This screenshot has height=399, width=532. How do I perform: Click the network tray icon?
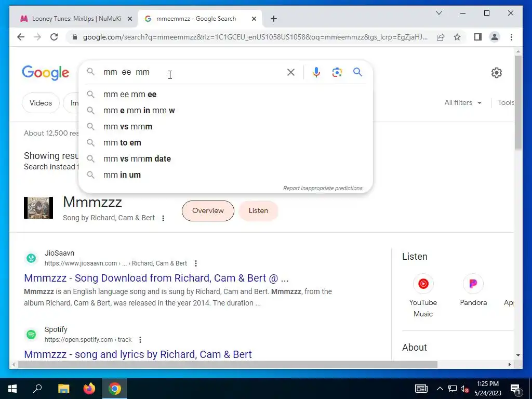coord(453,389)
